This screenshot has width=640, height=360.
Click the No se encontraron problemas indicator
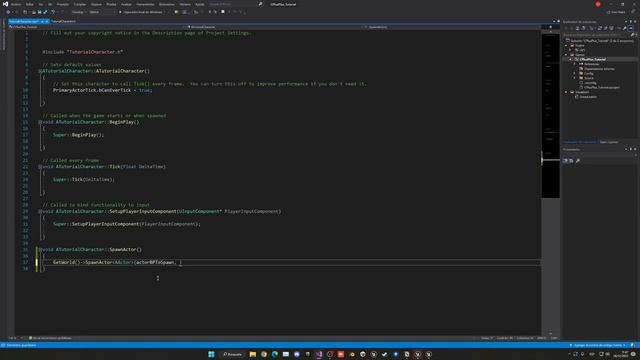[51, 338]
